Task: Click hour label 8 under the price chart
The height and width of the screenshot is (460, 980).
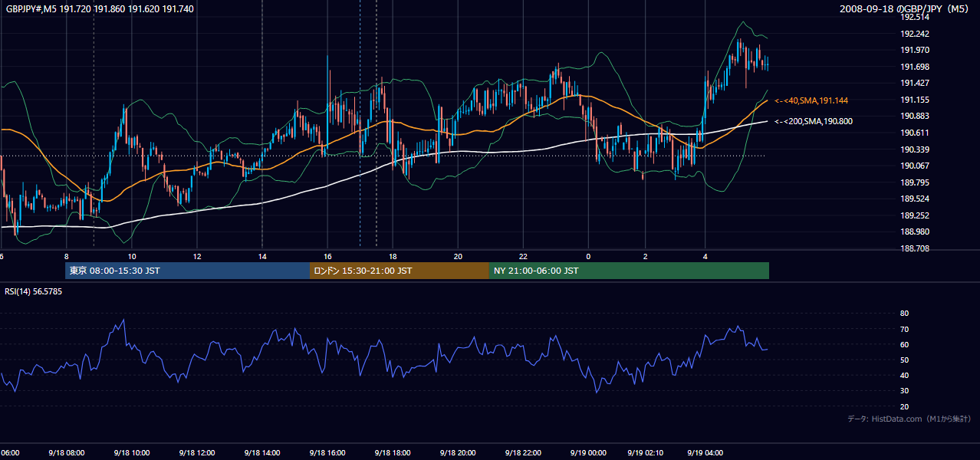Action: [x=67, y=256]
